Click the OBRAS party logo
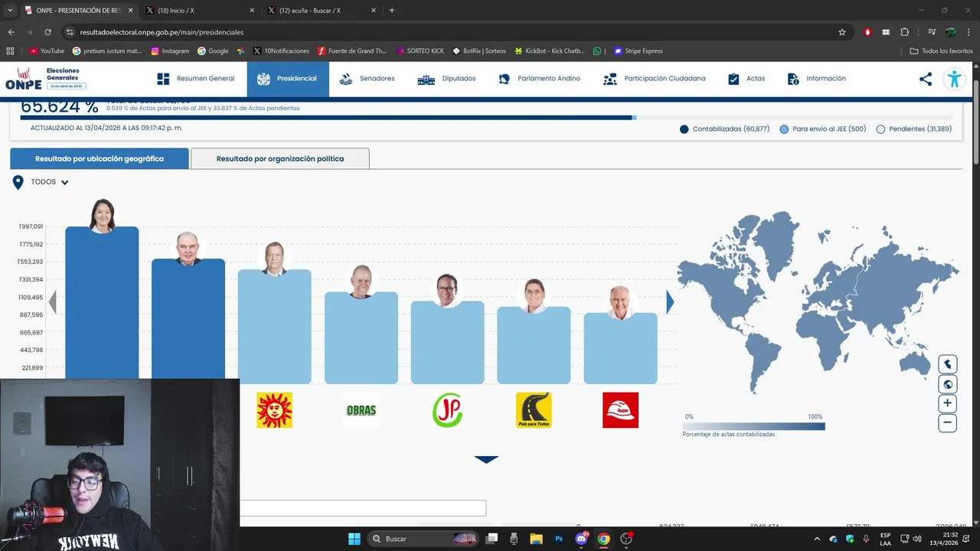This screenshot has height=551, width=980. tap(361, 410)
